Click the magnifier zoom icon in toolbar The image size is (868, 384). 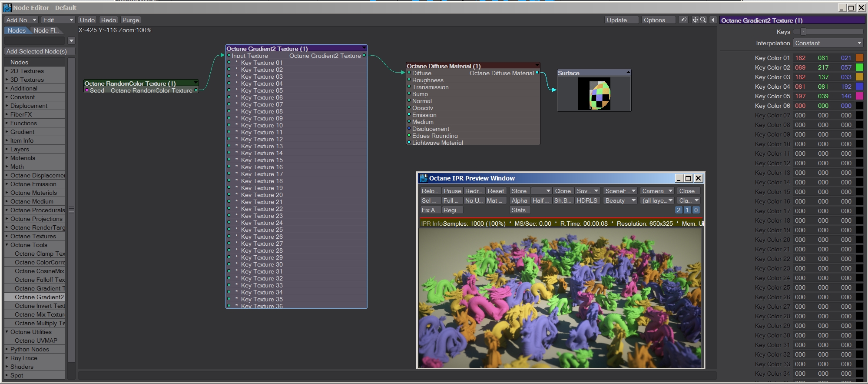703,20
